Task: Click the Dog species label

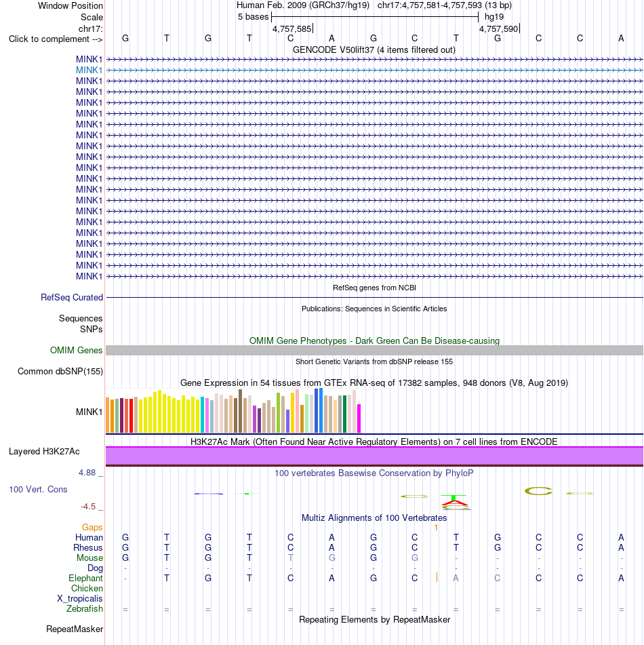Action: [95, 568]
